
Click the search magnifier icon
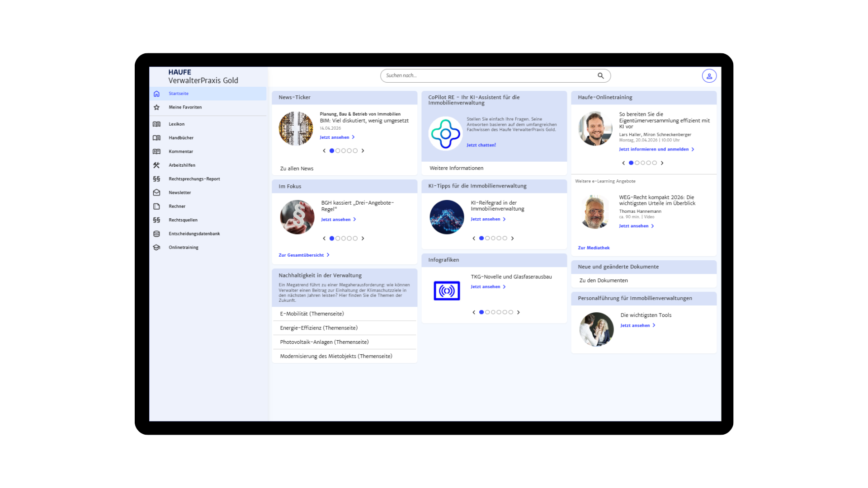(x=600, y=76)
